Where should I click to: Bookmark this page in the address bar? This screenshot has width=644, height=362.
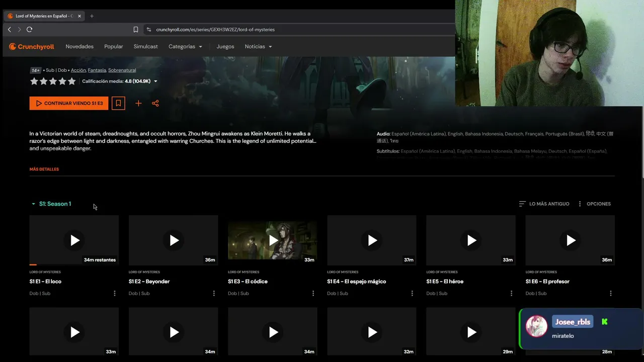(136, 30)
